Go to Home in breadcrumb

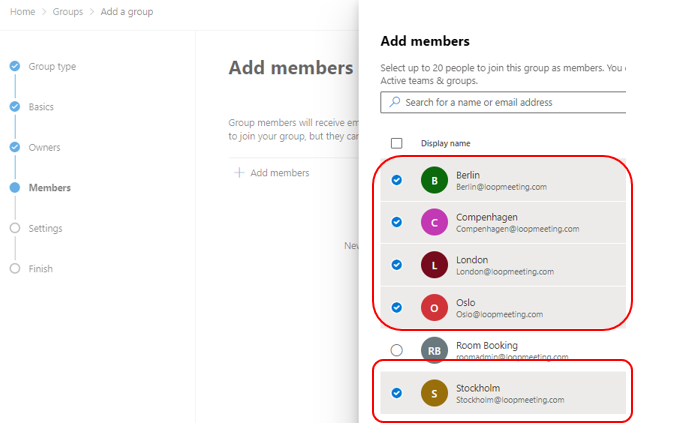coord(23,12)
